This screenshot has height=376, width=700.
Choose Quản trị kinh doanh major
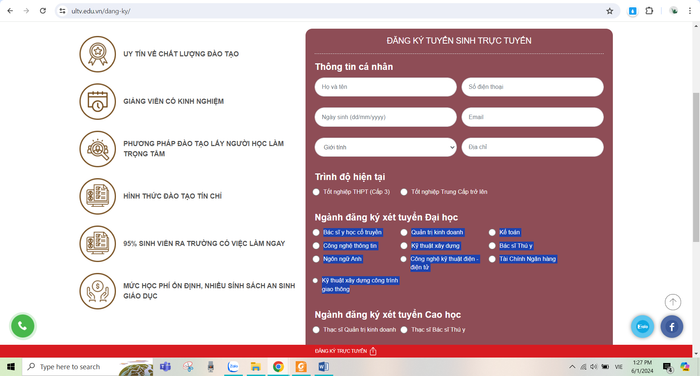point(404,232)
